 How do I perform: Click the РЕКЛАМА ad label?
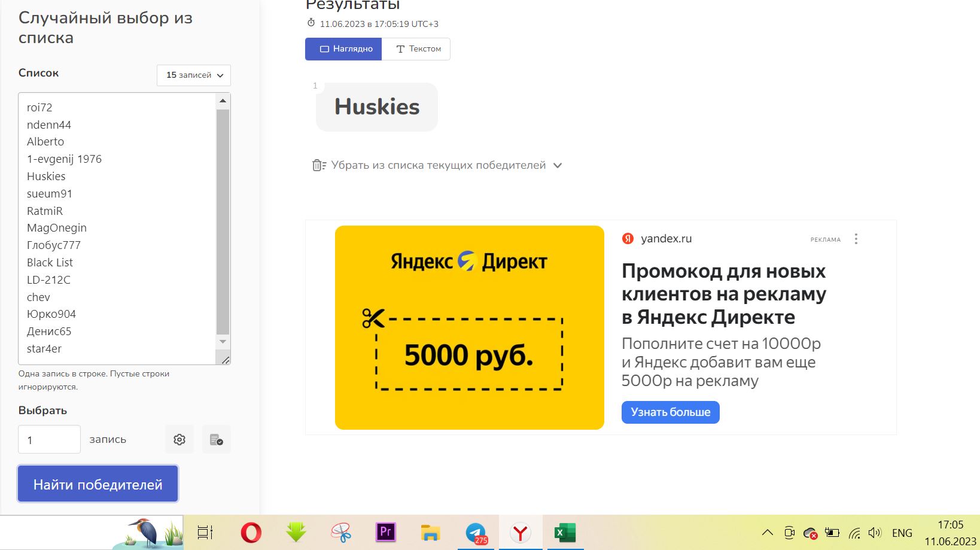(x=826, y=239)
